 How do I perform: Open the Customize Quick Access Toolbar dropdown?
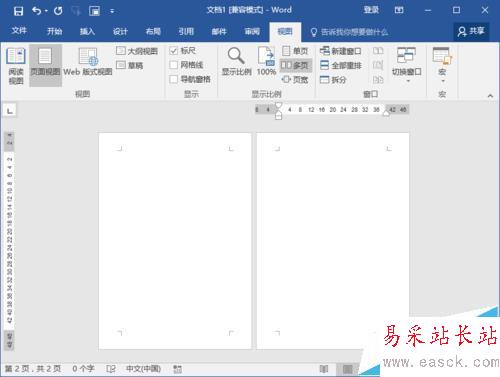[x=112, y=11]
